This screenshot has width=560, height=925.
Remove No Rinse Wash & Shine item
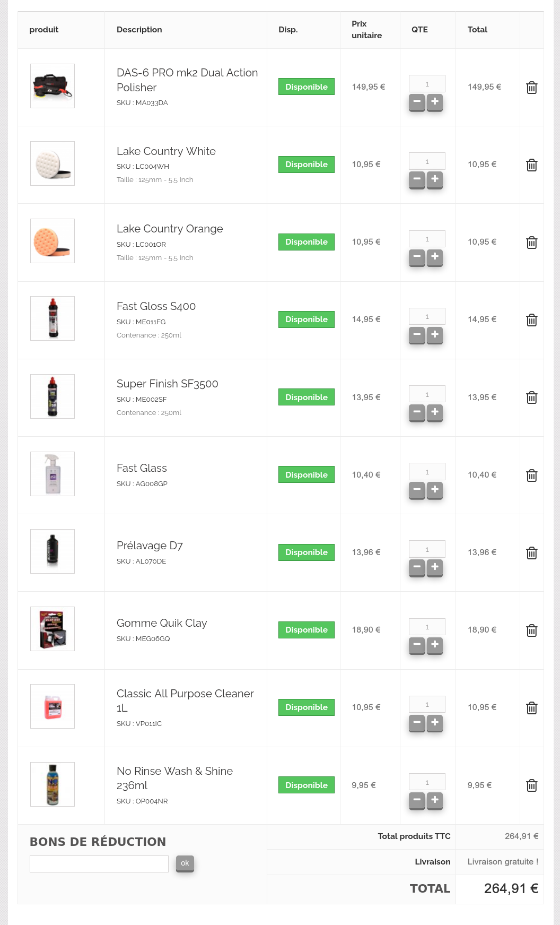click(x=531, y=785)
